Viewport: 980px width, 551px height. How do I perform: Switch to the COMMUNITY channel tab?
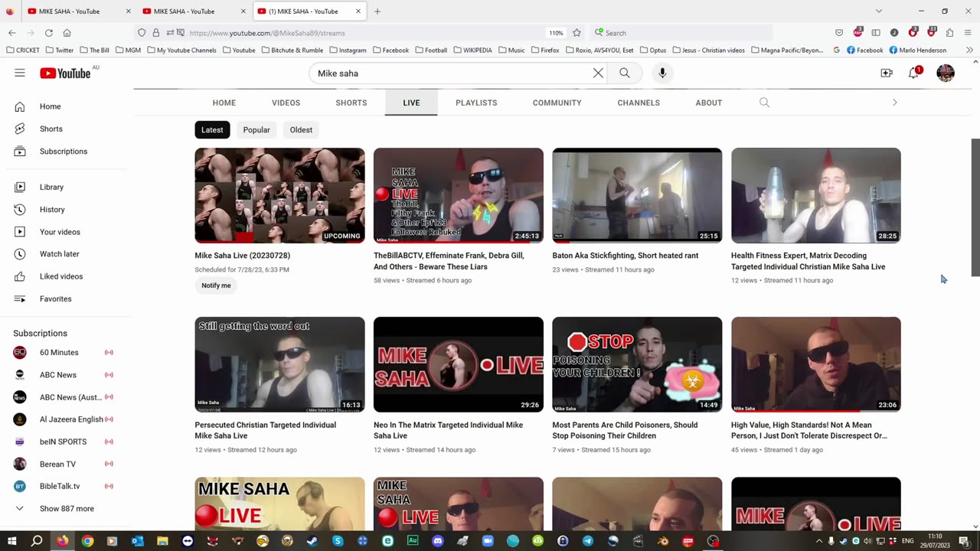point(557,103)
